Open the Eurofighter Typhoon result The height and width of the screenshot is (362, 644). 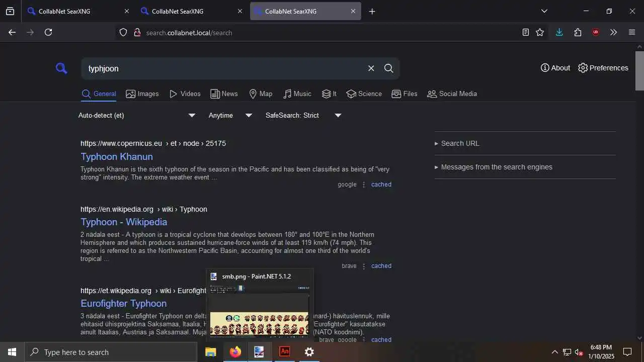click(x=124, y=303)
